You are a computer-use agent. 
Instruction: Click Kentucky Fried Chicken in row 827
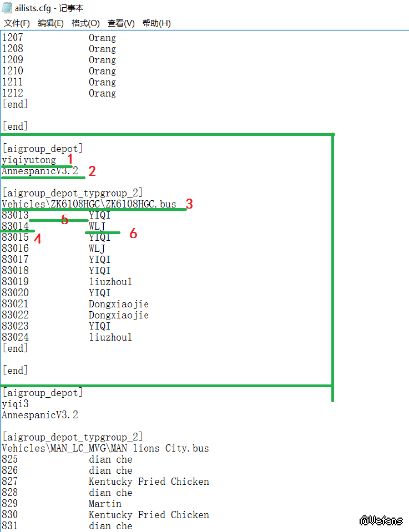(x=149, y=482)
